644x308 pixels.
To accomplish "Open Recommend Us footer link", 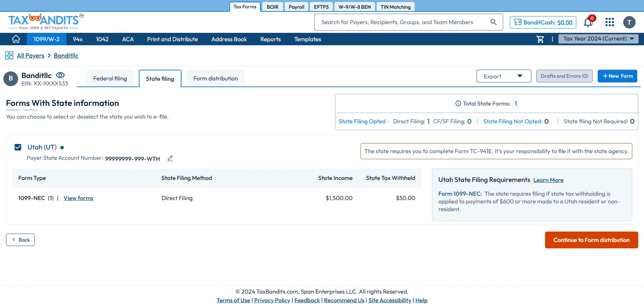I will tap(344, 300).
